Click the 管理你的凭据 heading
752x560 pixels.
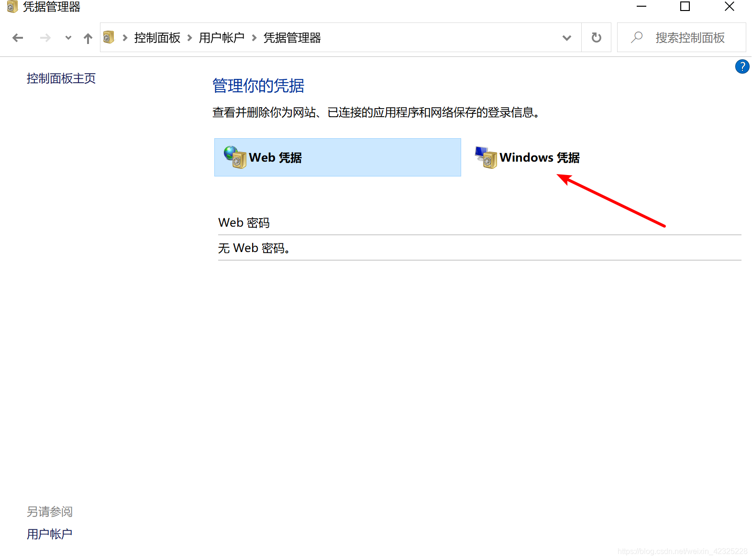[258, 86]
